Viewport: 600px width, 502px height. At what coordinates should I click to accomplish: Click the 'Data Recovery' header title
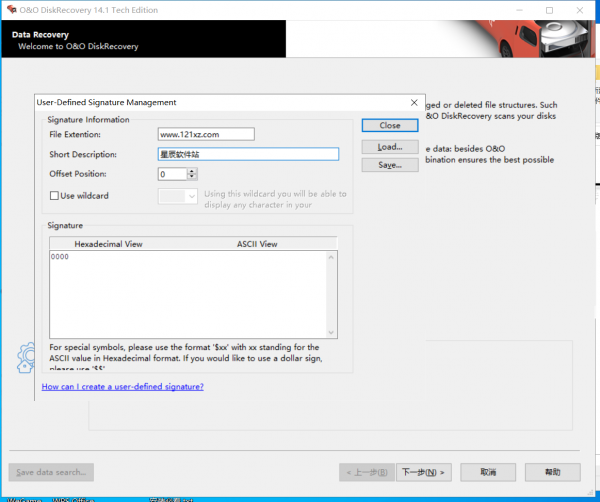(x=40, y=35)
